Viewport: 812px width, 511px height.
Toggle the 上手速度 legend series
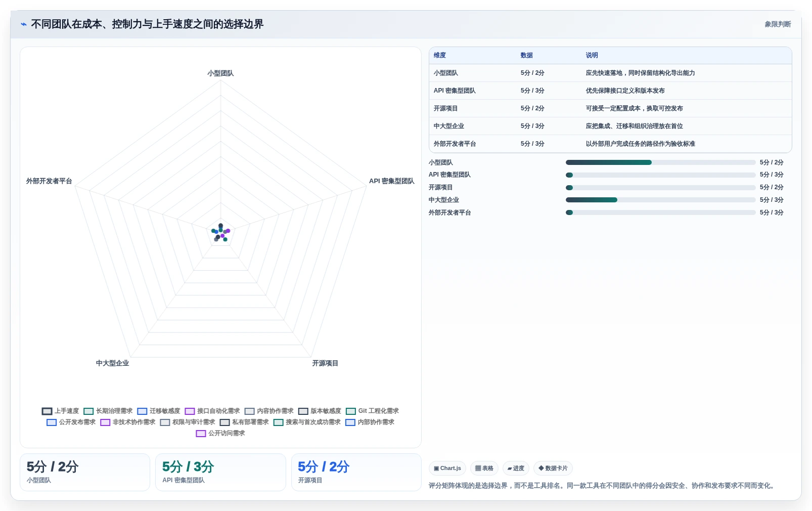(x=61, y=411)
